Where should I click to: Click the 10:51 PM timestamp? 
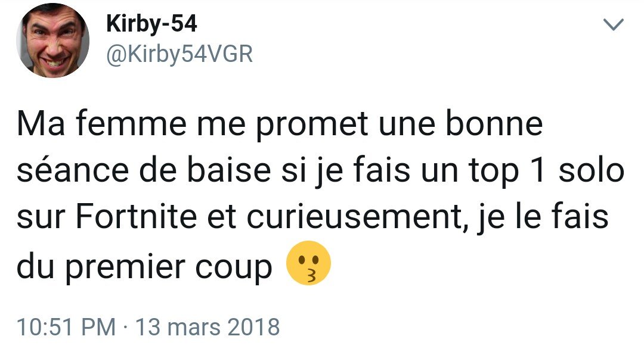point(66,327)
